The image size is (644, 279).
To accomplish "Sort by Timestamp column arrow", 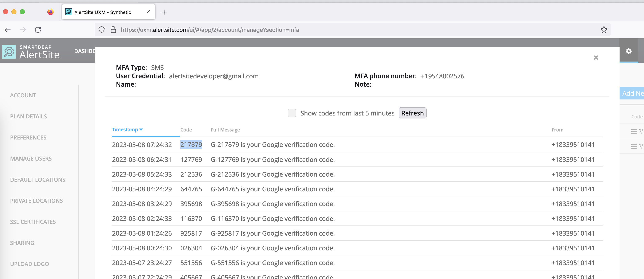I will point(141,130).
